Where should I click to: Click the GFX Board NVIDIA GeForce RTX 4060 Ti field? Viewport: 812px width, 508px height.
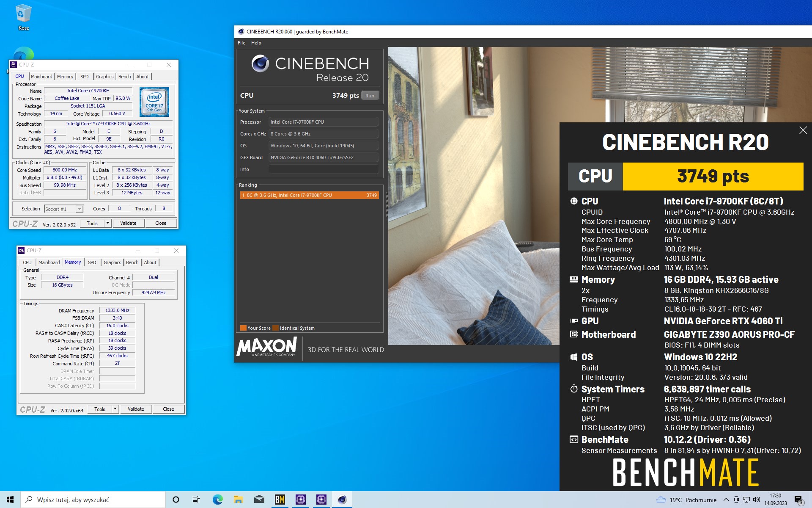click(324, 157)
